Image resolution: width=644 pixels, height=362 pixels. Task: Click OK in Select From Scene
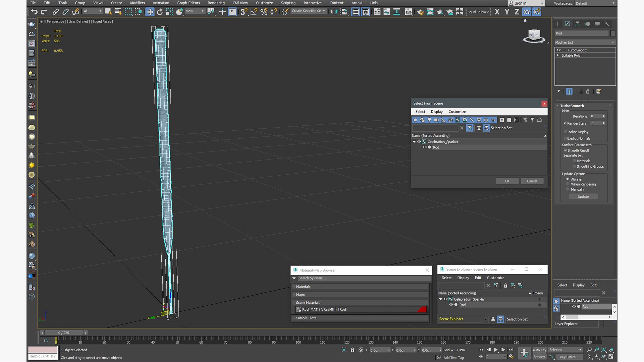pos(507,181)
